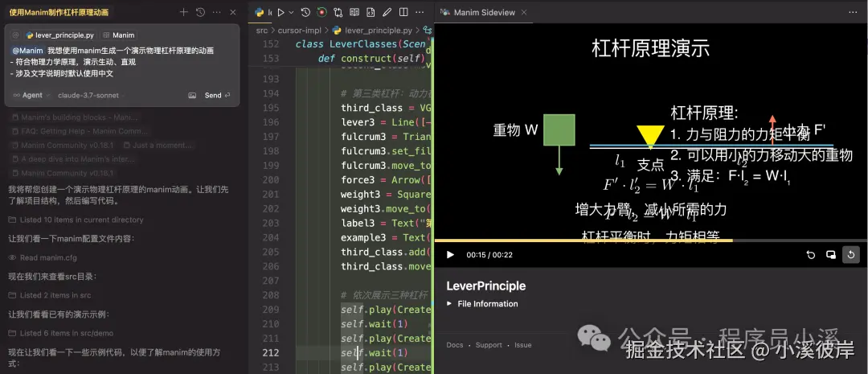Image resolution: width=868 pixels, height=374 pixels.
Task: Open the claude-3.7-sonnet model dropdown
Action: click(x=91, y=95)
